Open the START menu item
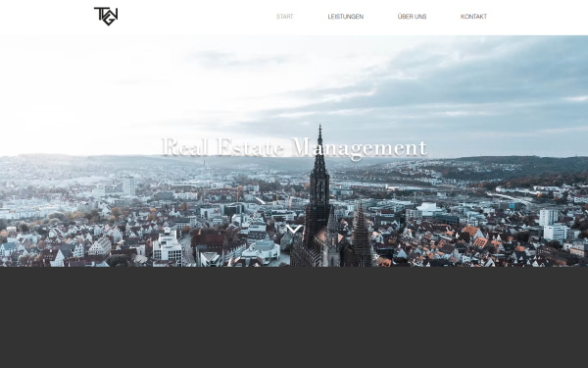Viewport: 588px width, 368px height. click(x=284, y=17)
